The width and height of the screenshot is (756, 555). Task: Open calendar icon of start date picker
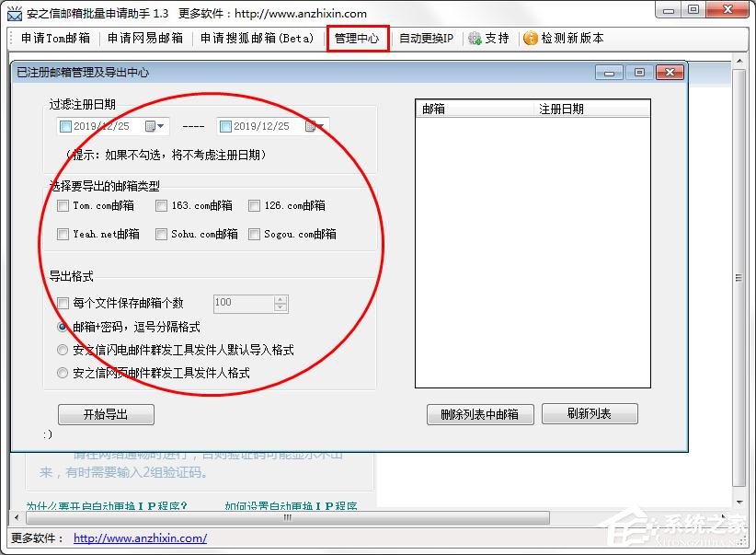click(x=150, y=126)
